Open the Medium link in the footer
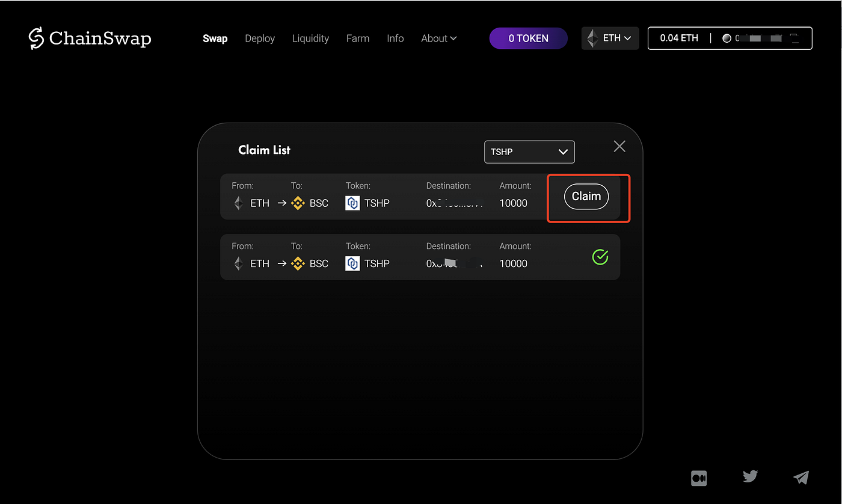The width and height of the screenshot is (842, 504). tap(699, 478)
